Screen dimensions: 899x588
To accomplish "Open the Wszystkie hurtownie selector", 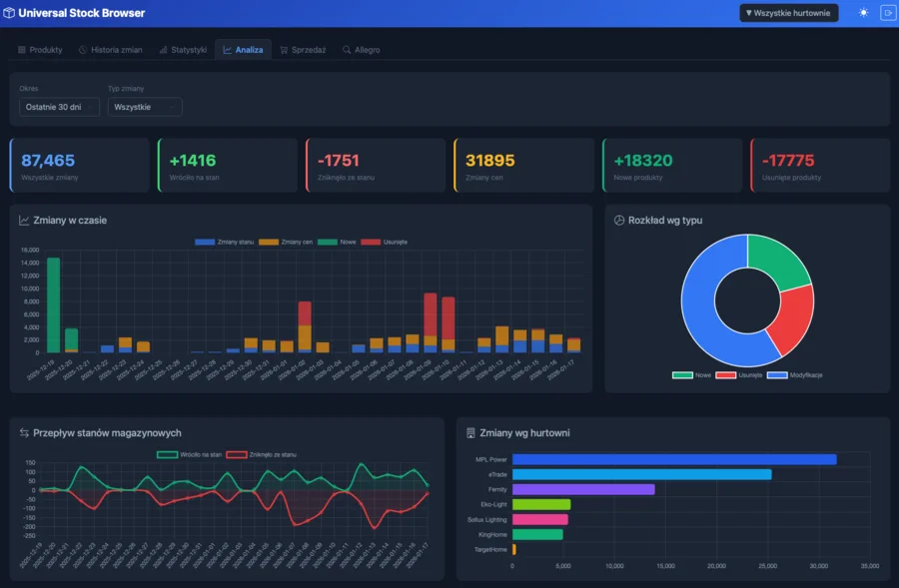I will 788,13.
